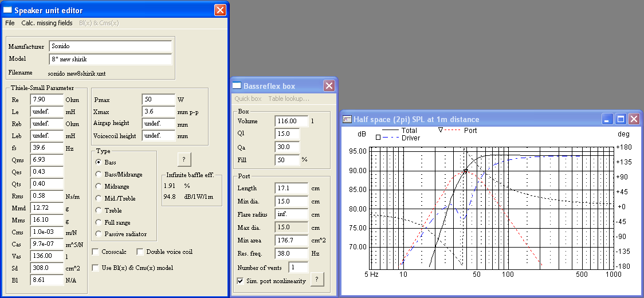Open the Calc. missing fields menu
This screenshot has height=298, width=644.
coord(47,23)
